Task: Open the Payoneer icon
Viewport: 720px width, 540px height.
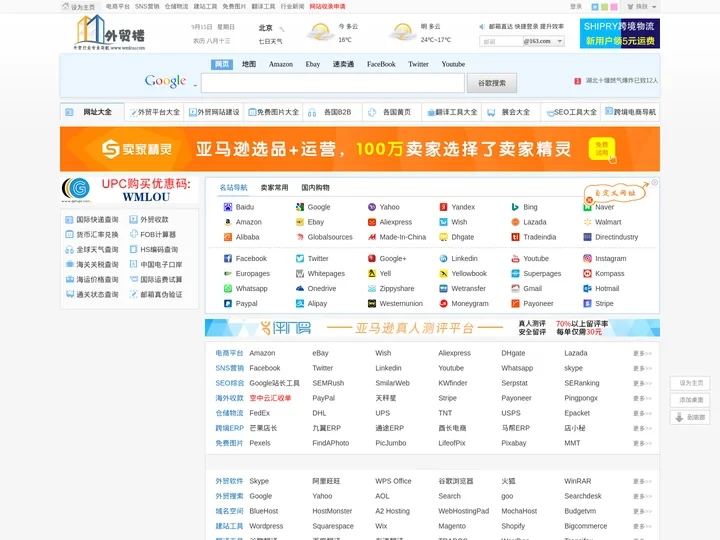Action: pos(515,304)
